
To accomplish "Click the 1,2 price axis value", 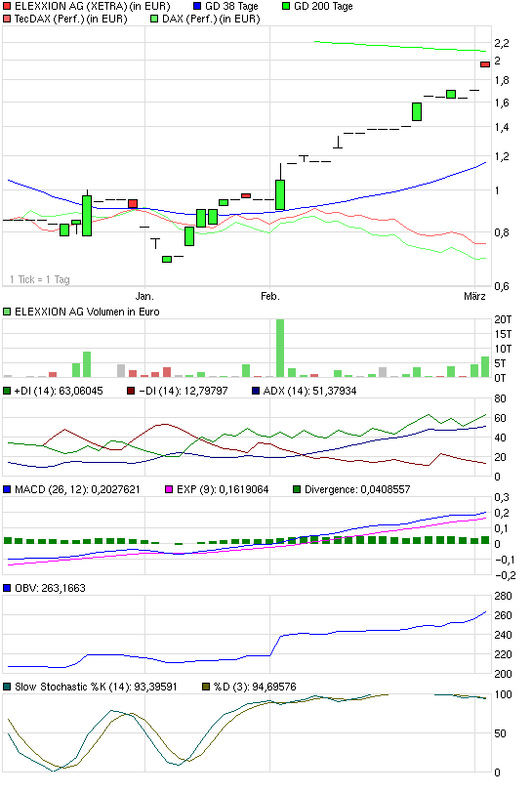I will tap(502, 157).
